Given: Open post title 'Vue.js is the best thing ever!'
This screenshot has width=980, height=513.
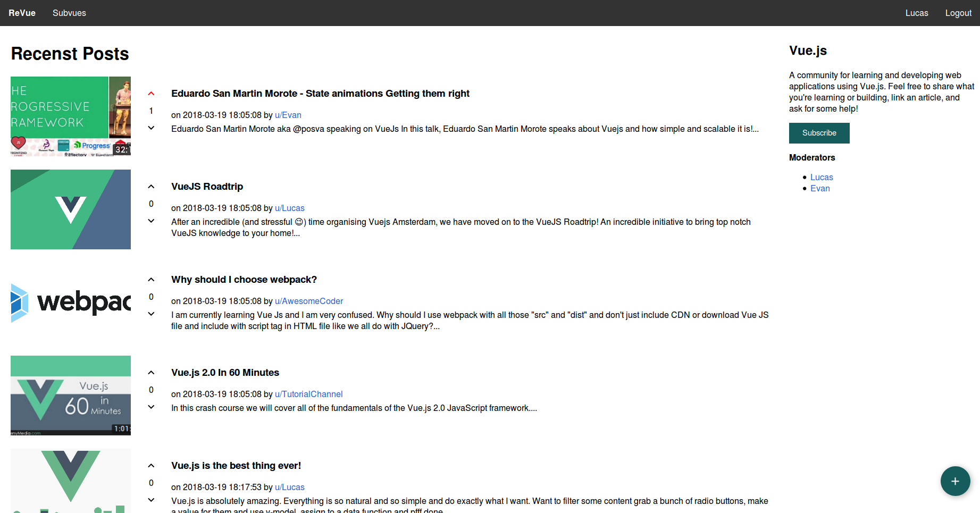Looking at the screenshot, I should click(236, 466).
